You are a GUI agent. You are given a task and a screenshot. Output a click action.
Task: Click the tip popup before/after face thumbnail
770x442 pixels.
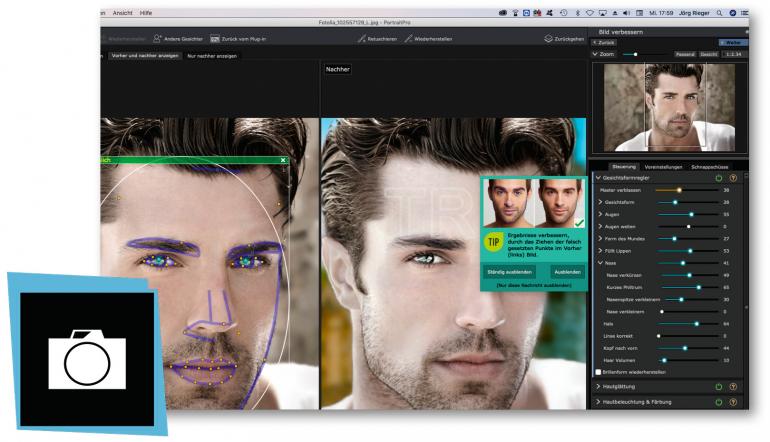(x=534, y=203)
